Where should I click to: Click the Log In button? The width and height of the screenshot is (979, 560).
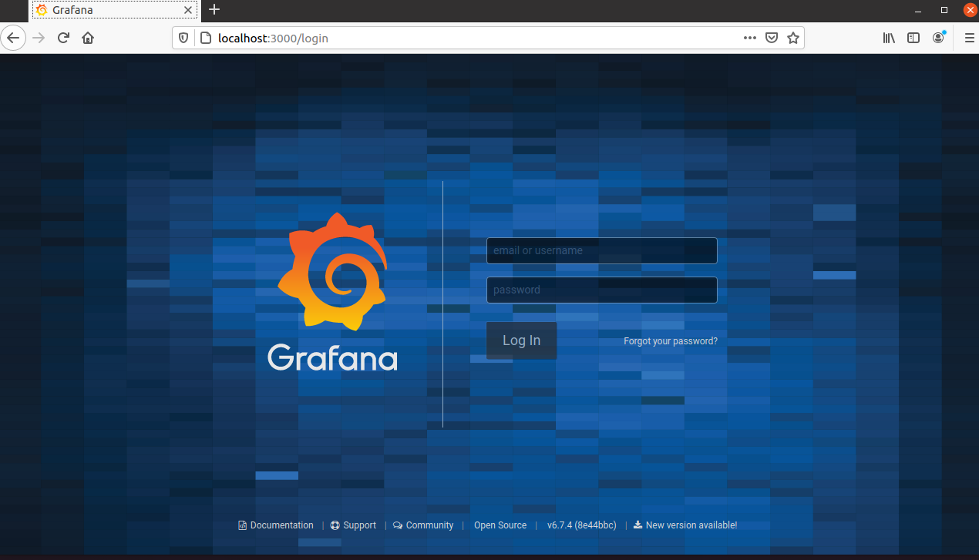click(x=521, y=340)
